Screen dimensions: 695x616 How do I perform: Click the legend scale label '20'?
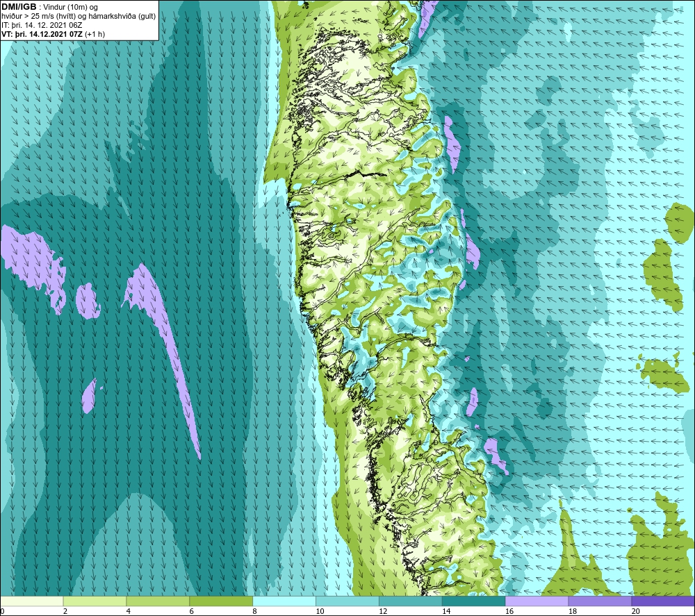click(x=636, y=611)
